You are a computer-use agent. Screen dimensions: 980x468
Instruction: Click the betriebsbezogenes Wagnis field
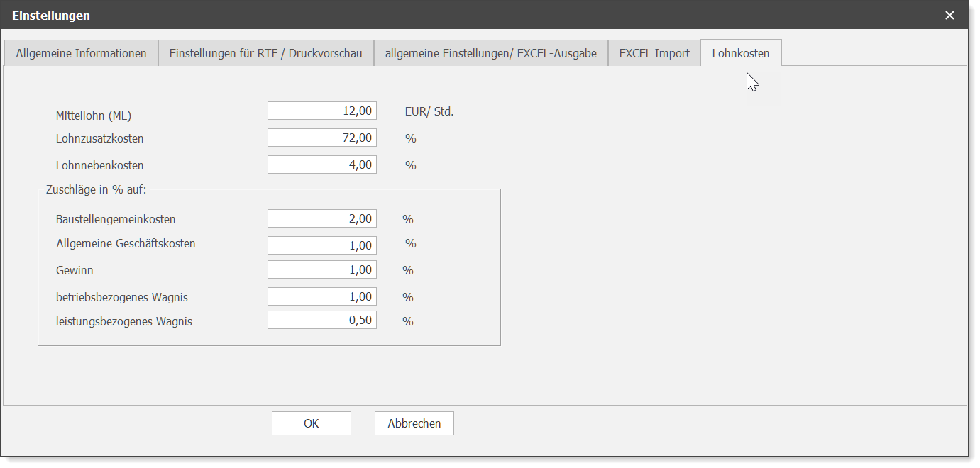pyautogui.click(x=321, y=297)
